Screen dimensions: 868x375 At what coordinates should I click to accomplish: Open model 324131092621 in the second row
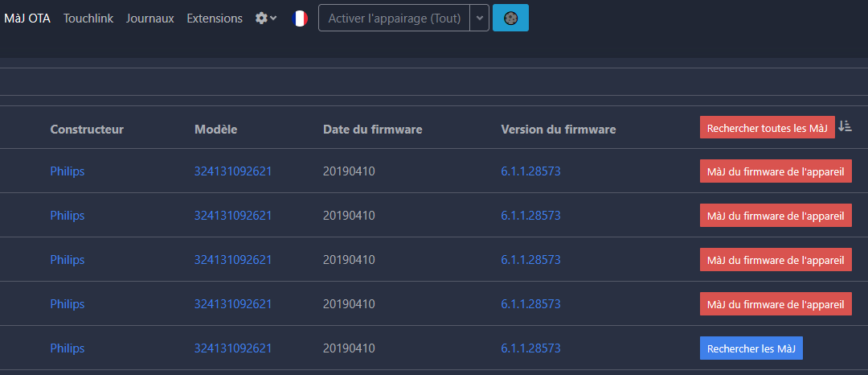click(233, 216)
